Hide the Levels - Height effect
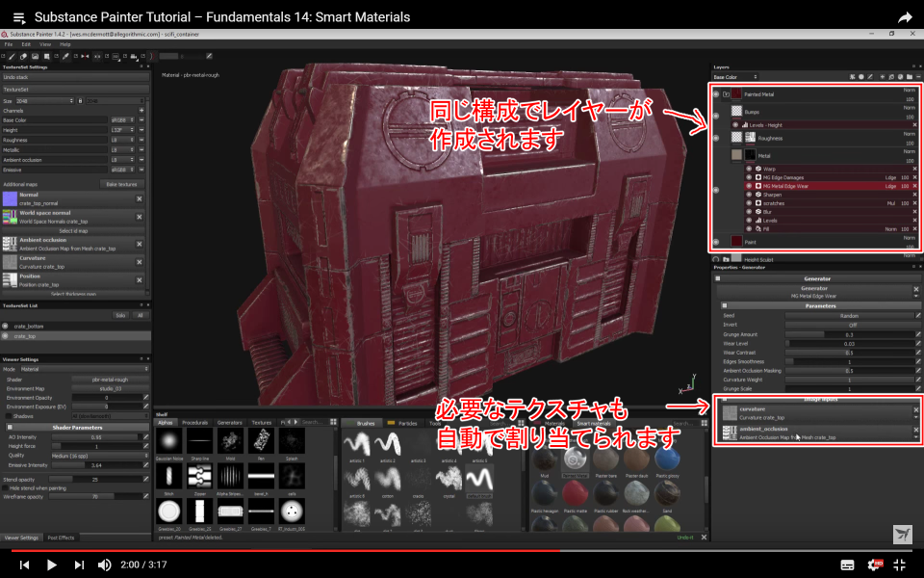The width and height of the screenshot is (924, 578). [x=735, y=125]
